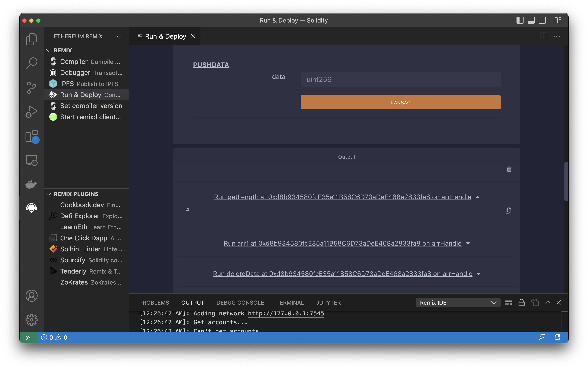Expand the arr1 run result arrow
This screenshot has height=369, width=588.
[x=468, y=243]
